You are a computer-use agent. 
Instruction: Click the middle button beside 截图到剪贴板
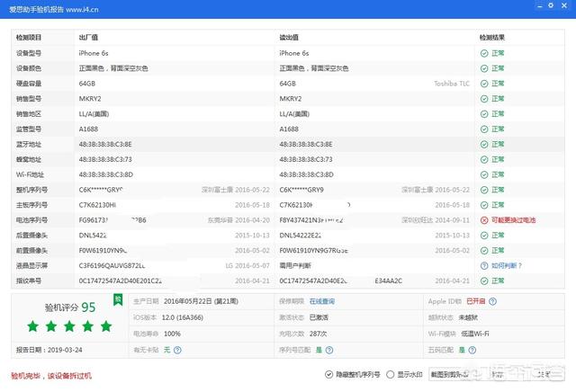[499, 374]
